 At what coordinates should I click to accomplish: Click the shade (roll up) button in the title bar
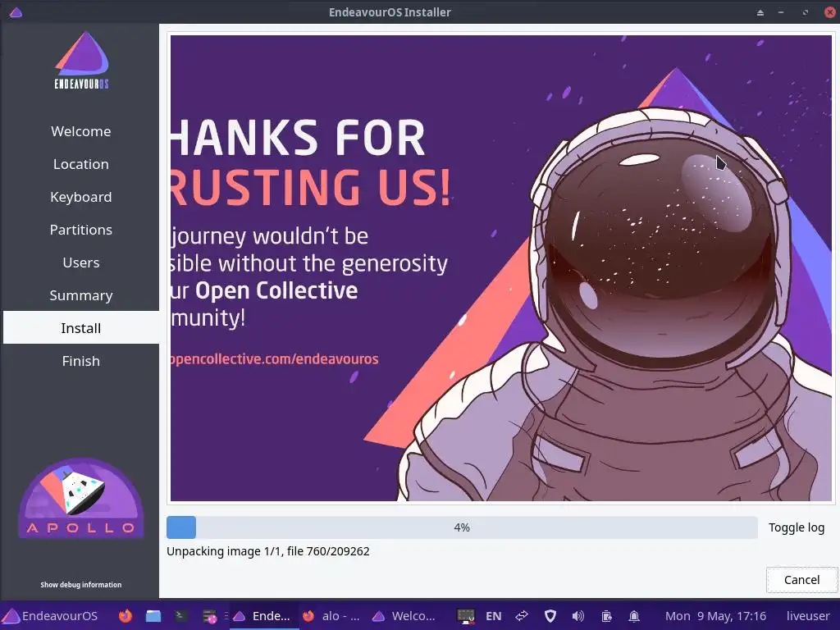coord(760,12)
